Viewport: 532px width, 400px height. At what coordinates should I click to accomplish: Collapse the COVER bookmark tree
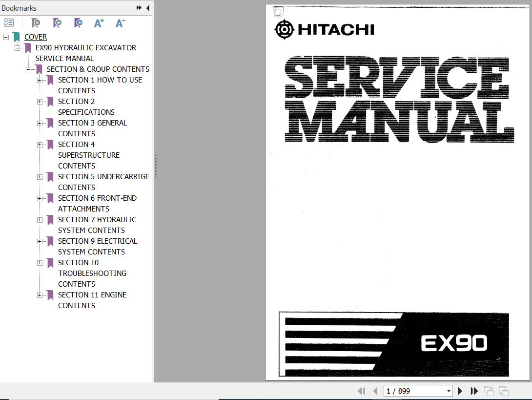click(x=6, y=37)
